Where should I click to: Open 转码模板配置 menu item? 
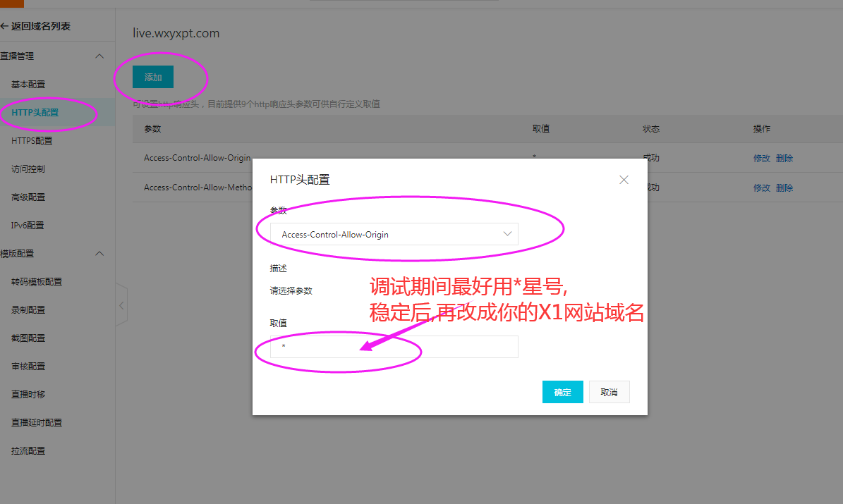(37, 282)
